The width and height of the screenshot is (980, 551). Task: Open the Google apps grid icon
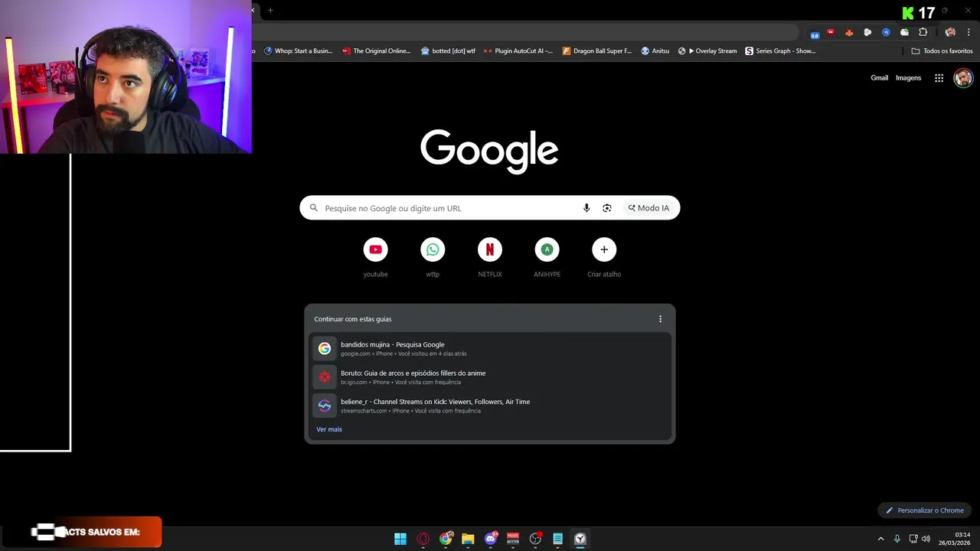click(939, 78)
